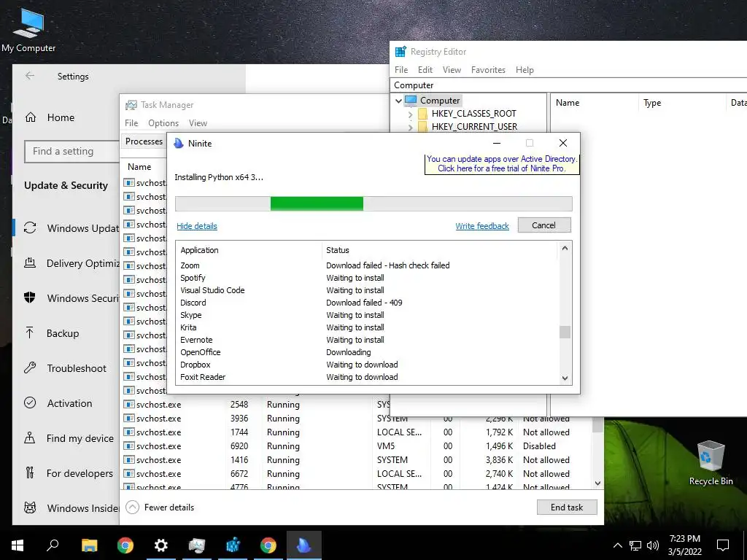Click the Ninite Pro free trial banner

pyautogui.click(x=502, y=164)
